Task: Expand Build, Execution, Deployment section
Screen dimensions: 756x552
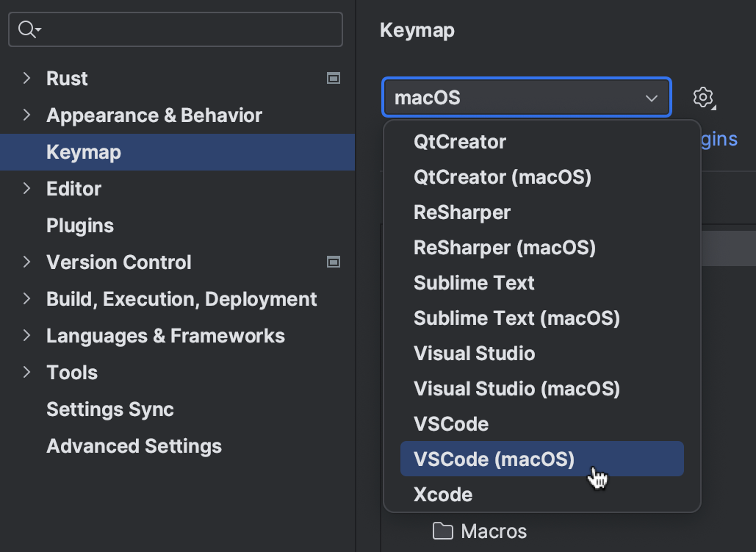Action: tap(27, 298)
